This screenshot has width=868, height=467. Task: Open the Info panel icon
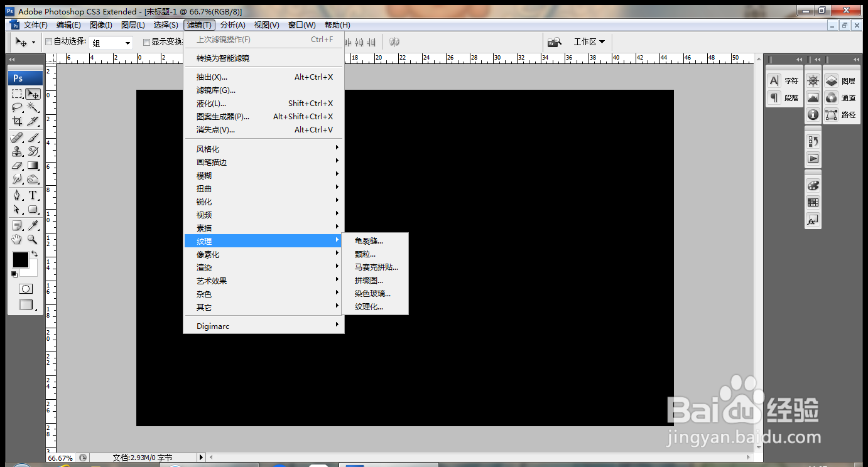(x=813, y=115)
